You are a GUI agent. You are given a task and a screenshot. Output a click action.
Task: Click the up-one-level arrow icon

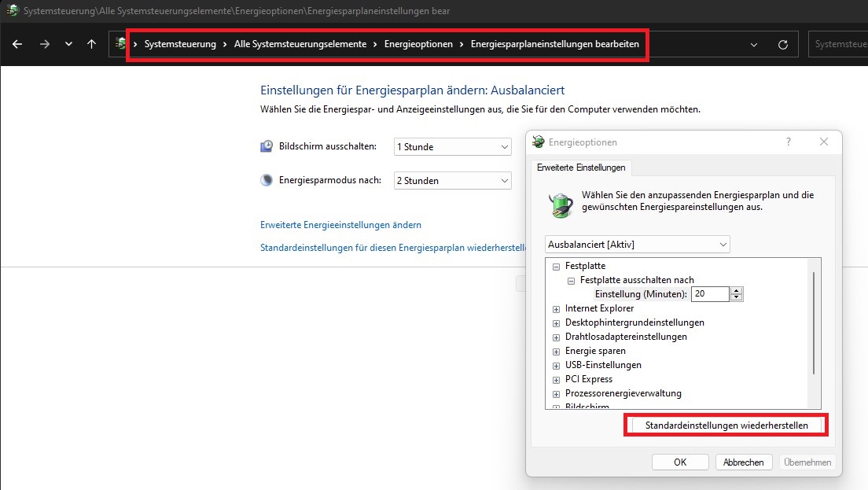click(x=92, y=44)
